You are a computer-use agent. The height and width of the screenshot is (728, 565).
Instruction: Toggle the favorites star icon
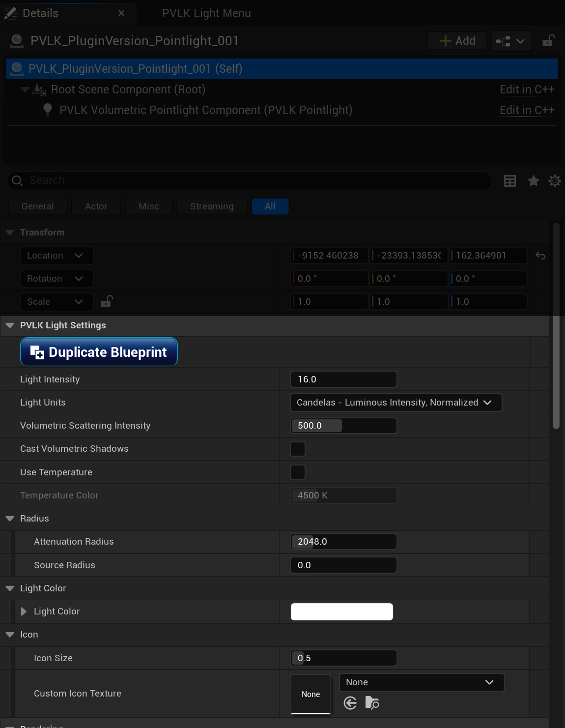(x=534, y=181)
